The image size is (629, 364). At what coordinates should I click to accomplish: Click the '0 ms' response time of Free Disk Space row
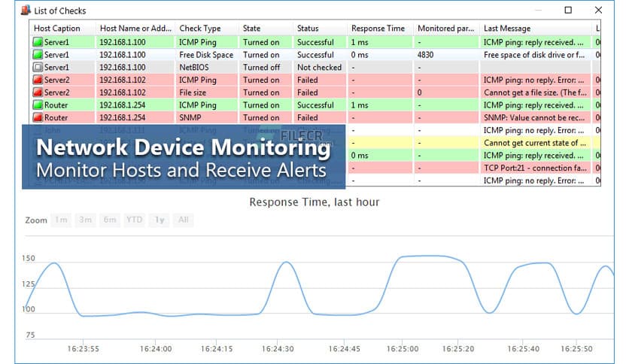point(360,54)
